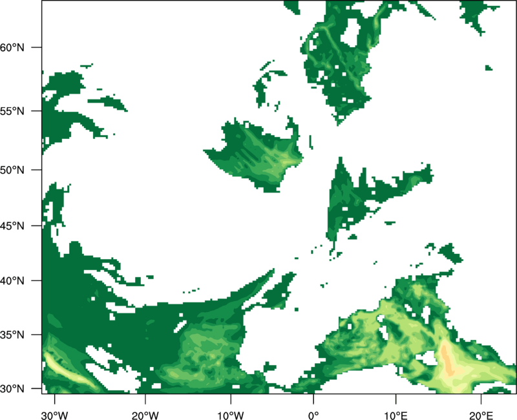Click the 30°N latitude label
This screenshot has height=420, width=517.
click(x=12, y=389)
